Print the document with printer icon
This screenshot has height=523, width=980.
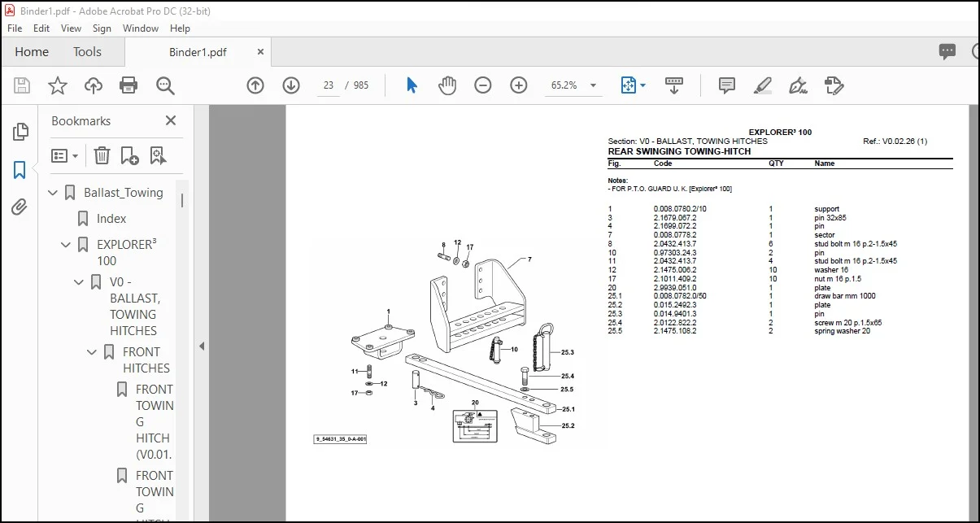128,85
